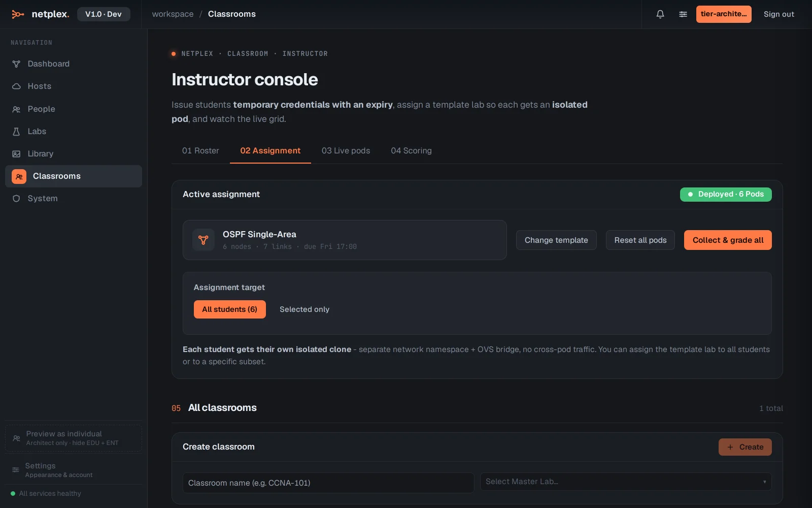Click Collect & grade all
Image resolution: width=812 pixels, height=508 pixels.
[x=728, y=240]
